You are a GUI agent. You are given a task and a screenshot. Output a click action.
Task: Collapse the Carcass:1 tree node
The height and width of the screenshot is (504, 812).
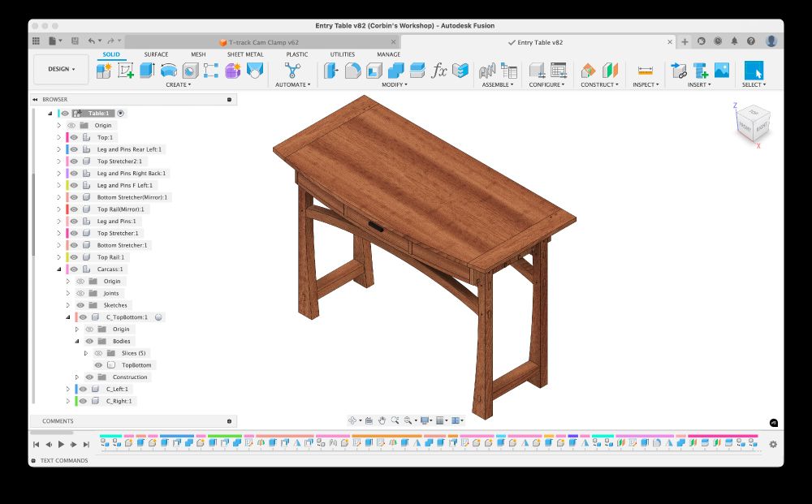59,269
